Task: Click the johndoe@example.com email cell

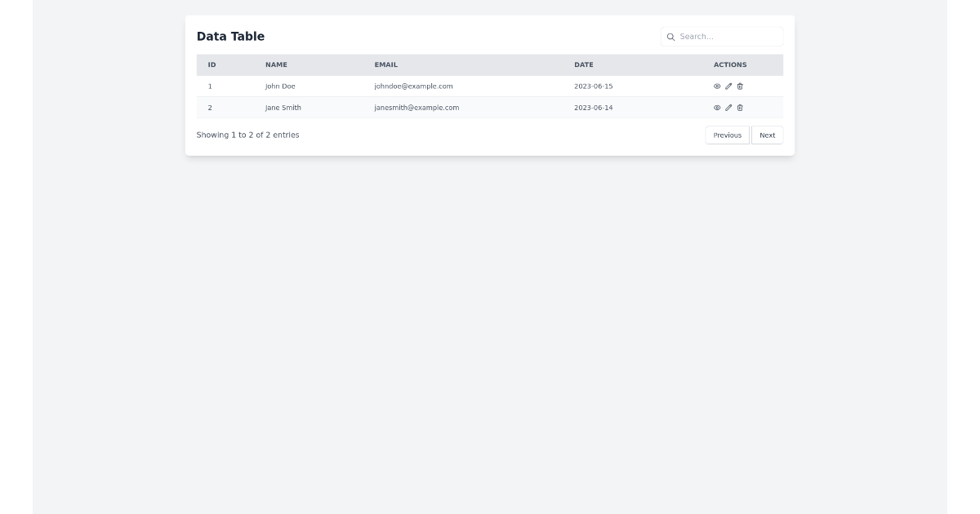Action: 412,86
